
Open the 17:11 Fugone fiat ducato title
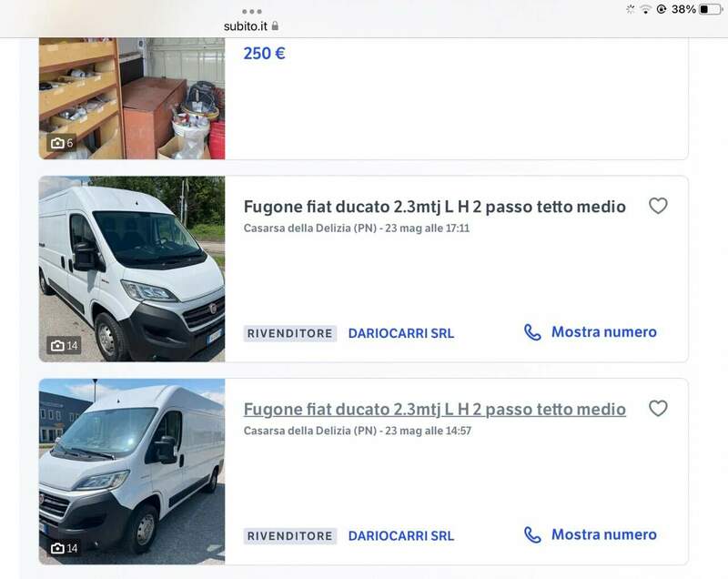click(x=435, y=207)
